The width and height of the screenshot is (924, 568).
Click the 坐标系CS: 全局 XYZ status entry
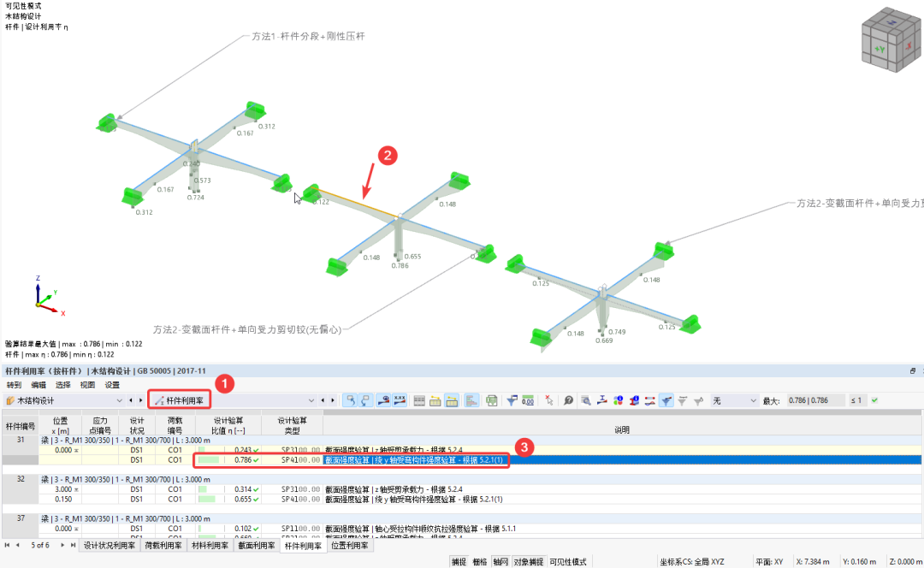(x=692, y=561)
